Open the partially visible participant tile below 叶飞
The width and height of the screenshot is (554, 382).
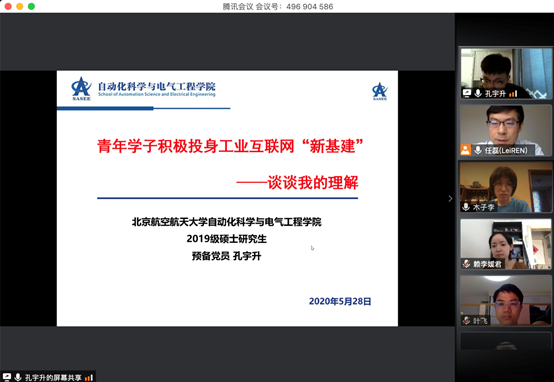point(506,341)
